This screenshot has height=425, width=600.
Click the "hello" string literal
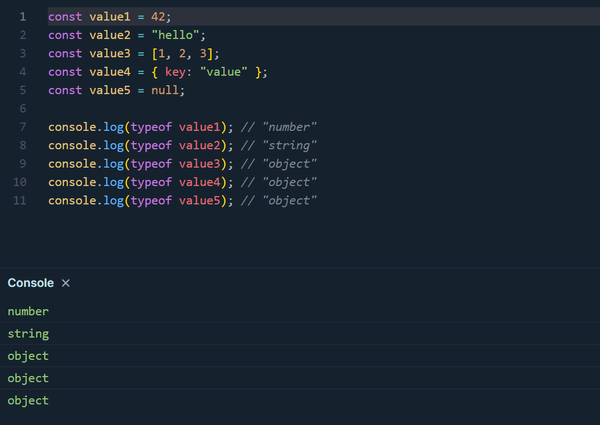pyautogui.click(x=175, y=35)
